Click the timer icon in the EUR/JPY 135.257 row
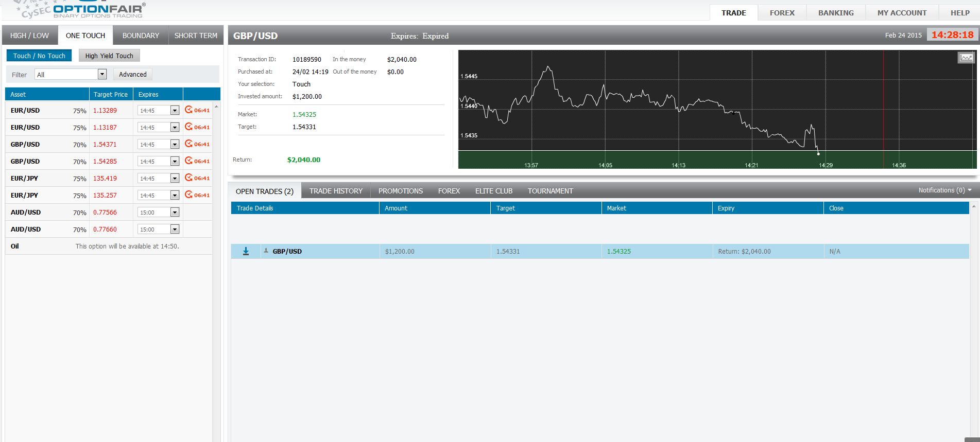980x442 pixels. pyautogui.click(x=188, y=195)
